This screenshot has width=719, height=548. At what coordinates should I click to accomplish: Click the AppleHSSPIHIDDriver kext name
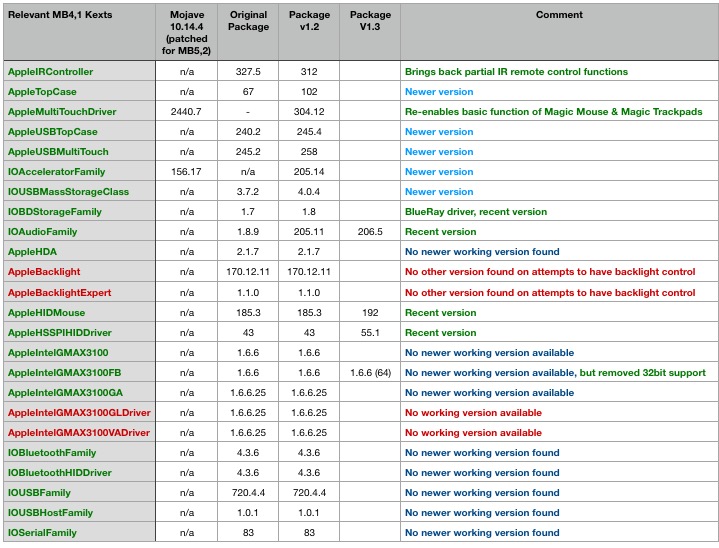[x=60, y=333]
